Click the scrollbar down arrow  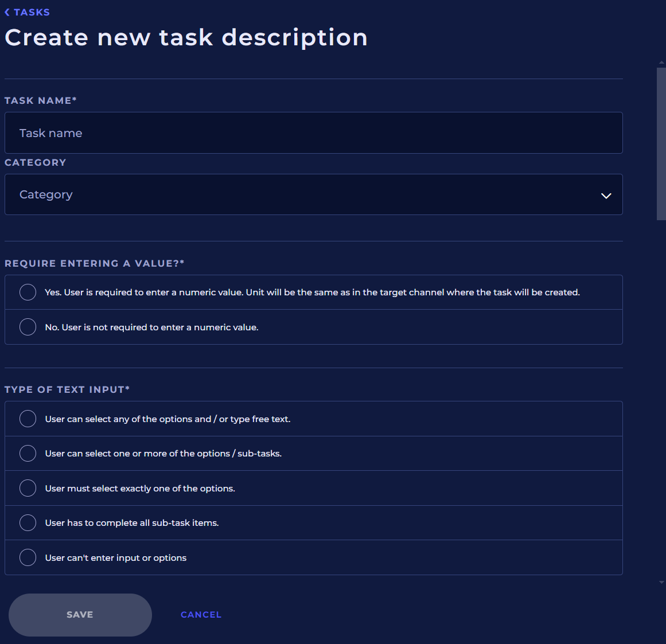(x=661, y=582)
